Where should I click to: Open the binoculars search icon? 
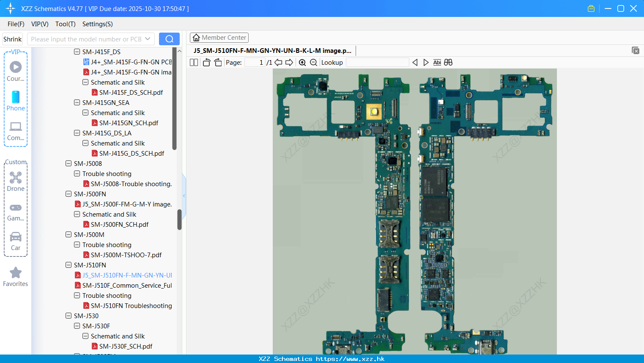coord(448,63)
